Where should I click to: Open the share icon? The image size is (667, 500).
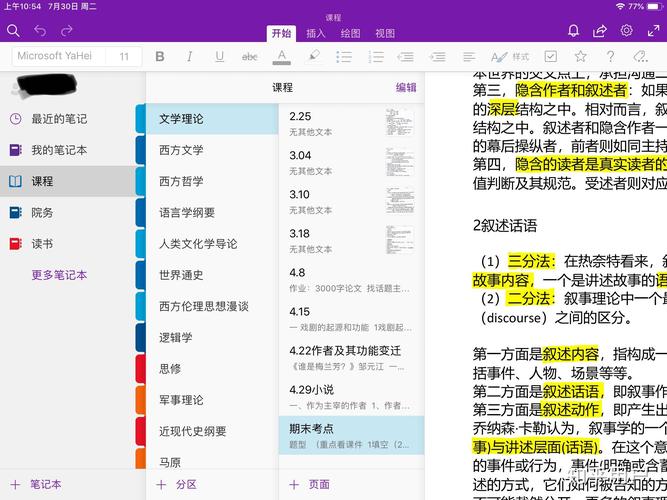pos(600,31)
